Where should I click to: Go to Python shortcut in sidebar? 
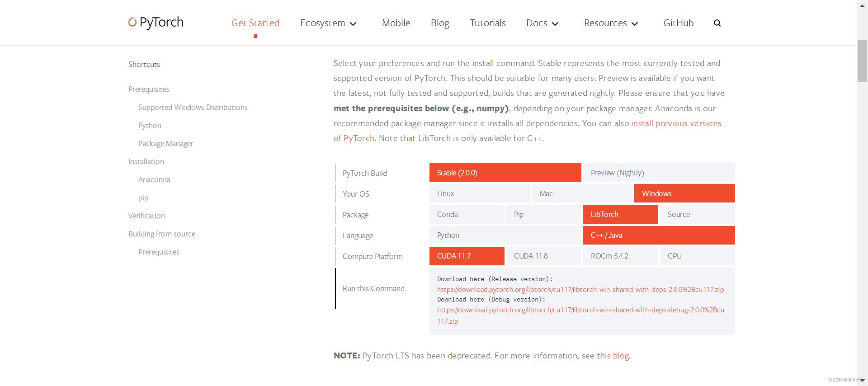point(150,126)
